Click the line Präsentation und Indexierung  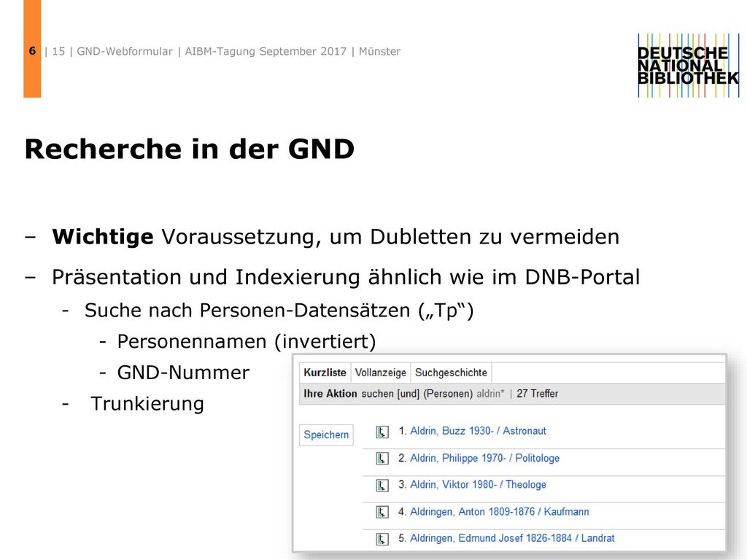346,277
